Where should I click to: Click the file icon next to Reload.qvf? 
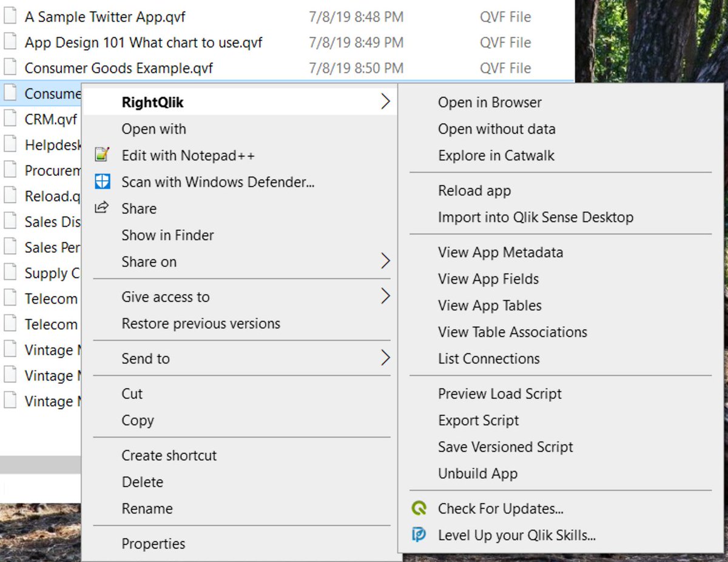pos(9,195)
